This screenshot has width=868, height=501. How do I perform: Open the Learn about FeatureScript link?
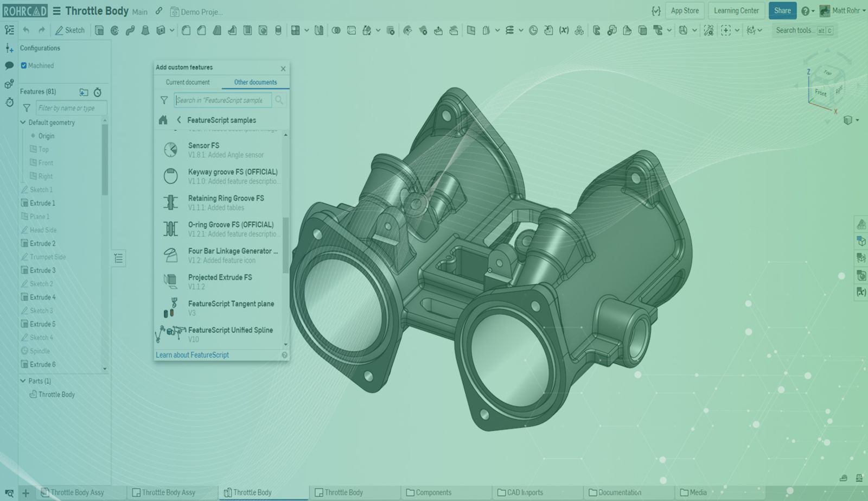(x=193, y=355)
